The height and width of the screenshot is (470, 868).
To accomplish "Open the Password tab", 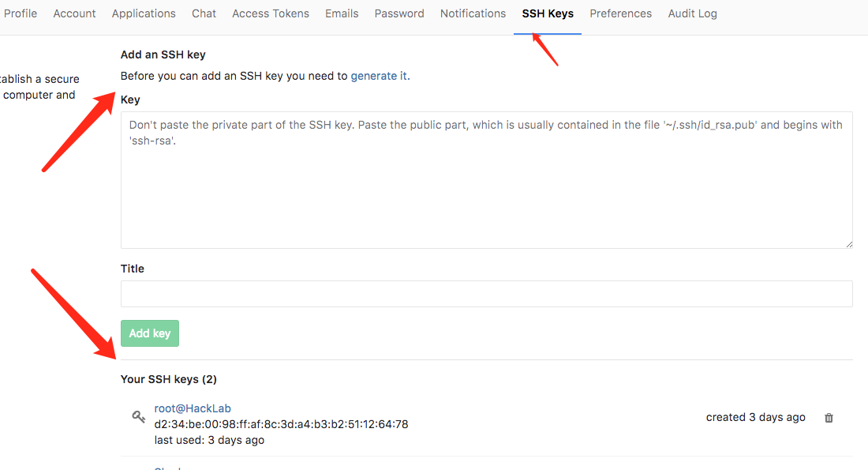I will click(x=399, y=13).
